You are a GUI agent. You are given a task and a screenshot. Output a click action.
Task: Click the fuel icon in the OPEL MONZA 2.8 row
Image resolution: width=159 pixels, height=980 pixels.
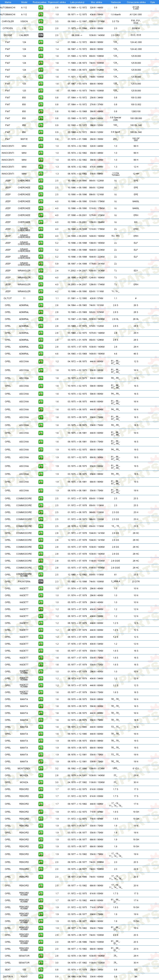[41, 775]
